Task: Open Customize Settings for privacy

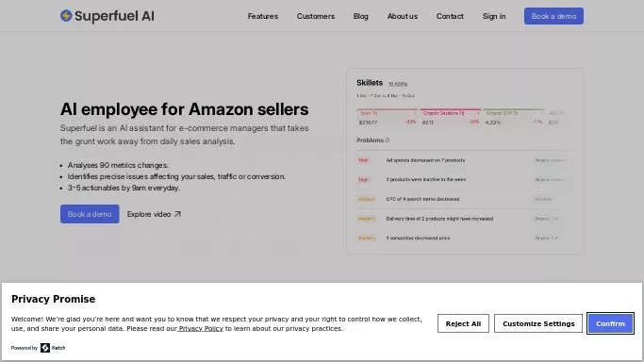Action: coord(538,323)
